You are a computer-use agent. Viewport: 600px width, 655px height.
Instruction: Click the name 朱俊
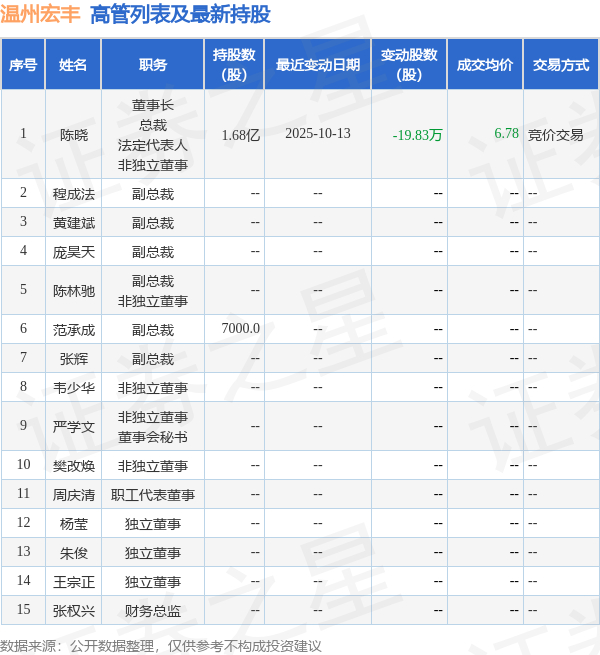(74, 553)
